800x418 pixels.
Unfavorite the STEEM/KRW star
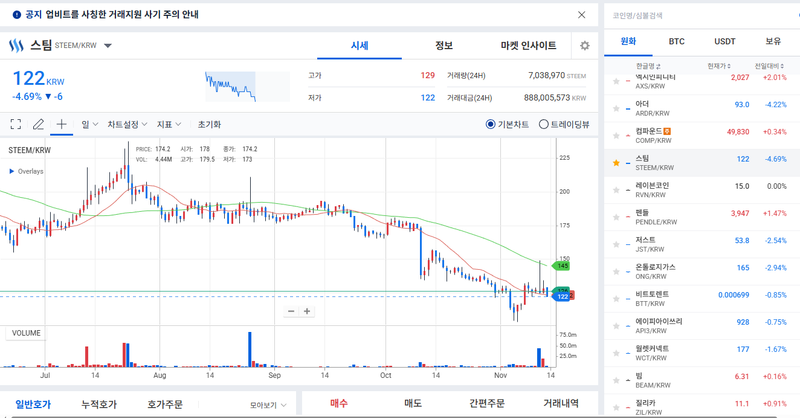616,162
